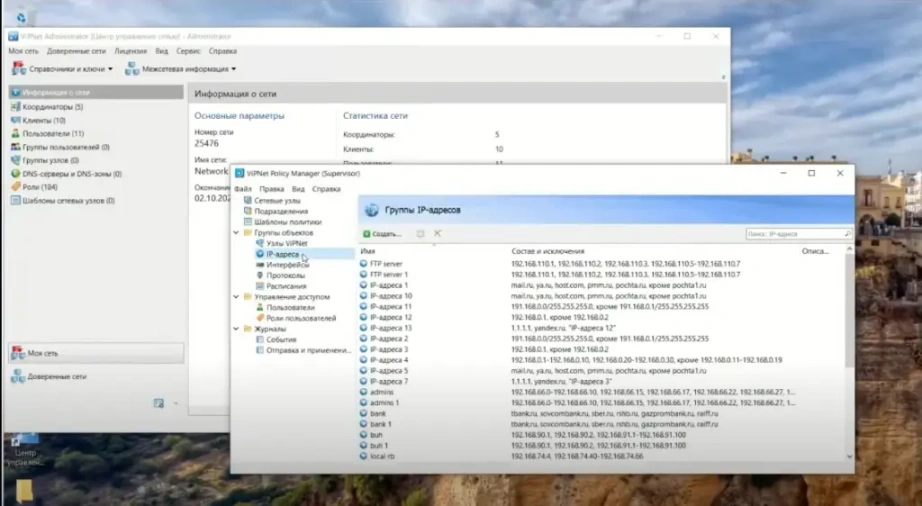Open the Файл menu in Policy Manager
Viewport: 922px width, 506px height.
[243, 189]
